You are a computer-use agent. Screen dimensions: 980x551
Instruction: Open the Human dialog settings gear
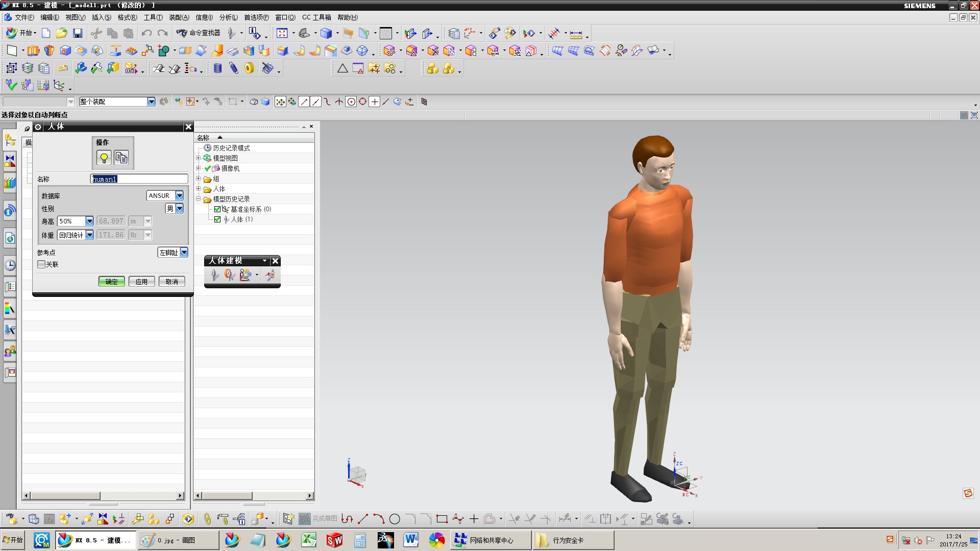click(38, 127)
